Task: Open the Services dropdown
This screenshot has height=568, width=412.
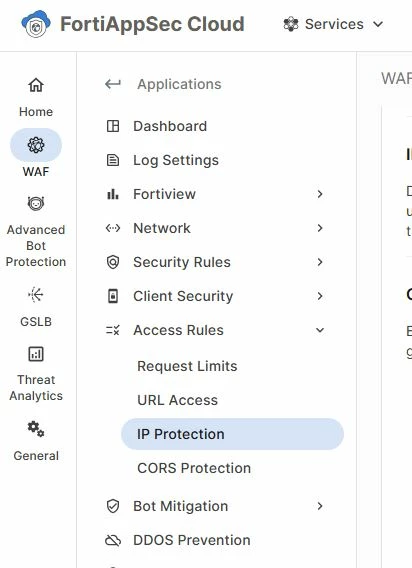Action: point(333,24)
